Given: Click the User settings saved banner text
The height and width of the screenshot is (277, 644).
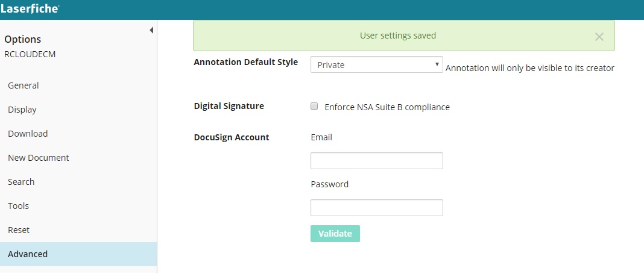Looking at the screenshot, I should (398, 36).
